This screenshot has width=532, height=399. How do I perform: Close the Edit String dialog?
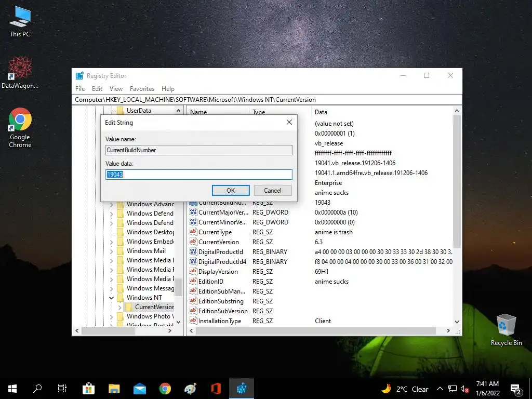tap(289, 122)
